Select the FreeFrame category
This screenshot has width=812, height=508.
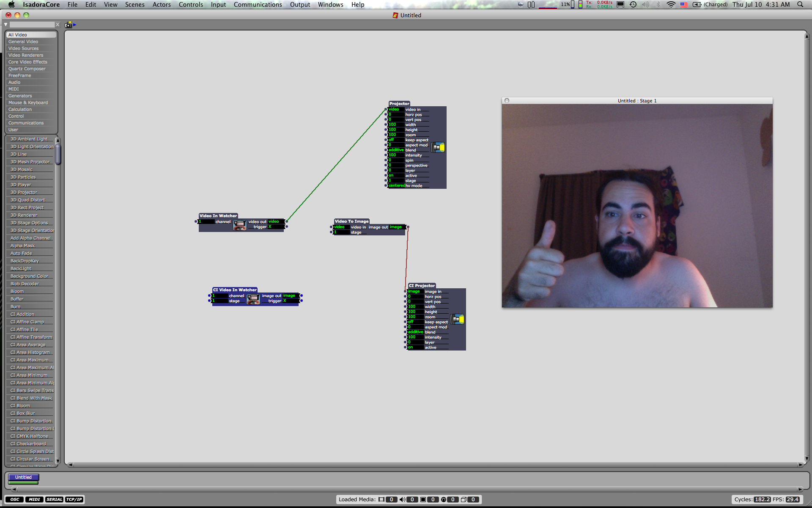31,75
